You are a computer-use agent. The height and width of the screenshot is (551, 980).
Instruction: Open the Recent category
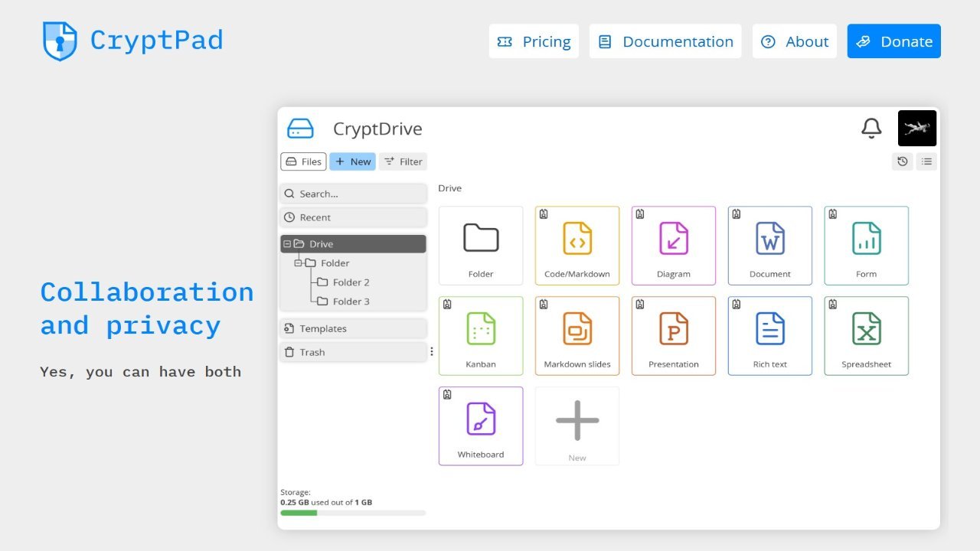(x=353, y=217)
